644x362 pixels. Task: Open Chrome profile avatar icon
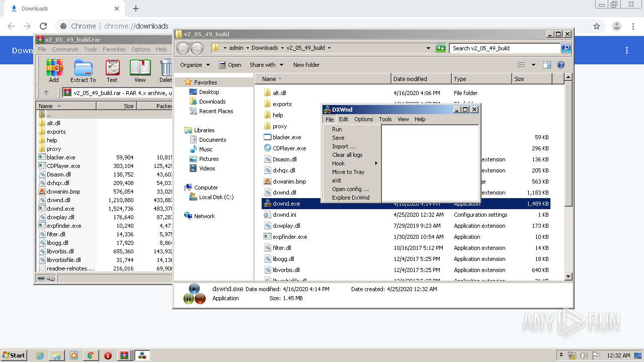pos(616,26)
